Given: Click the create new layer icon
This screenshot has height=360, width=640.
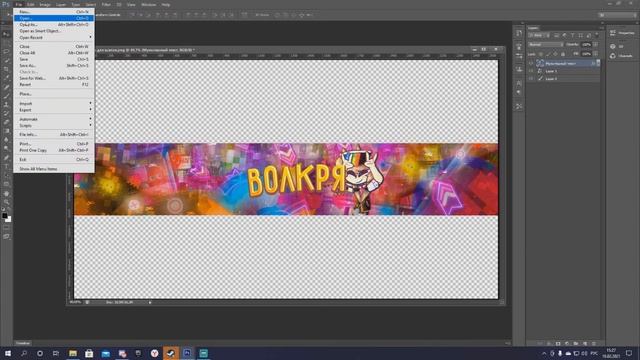Looking at the screenshot, I should click(585, 343).
